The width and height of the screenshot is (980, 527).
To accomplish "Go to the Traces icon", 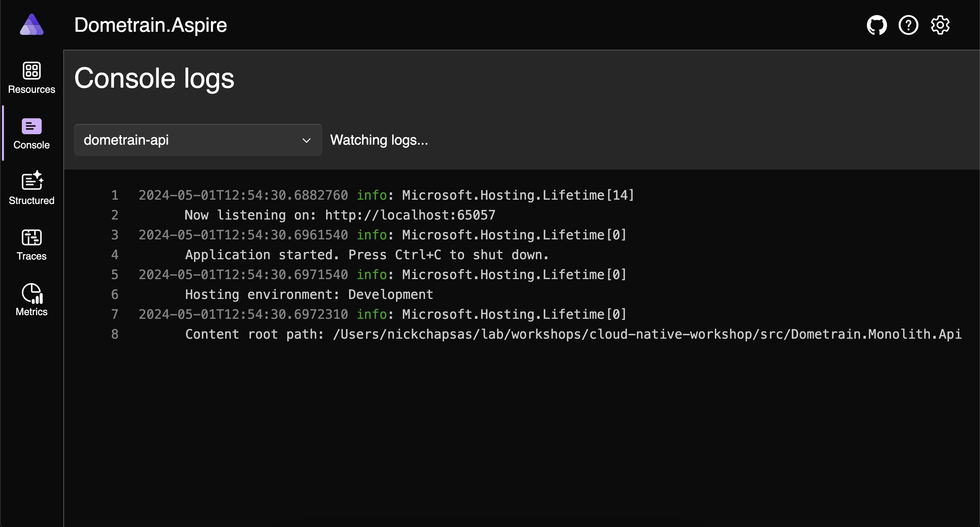I will click(x=31, y=237).
